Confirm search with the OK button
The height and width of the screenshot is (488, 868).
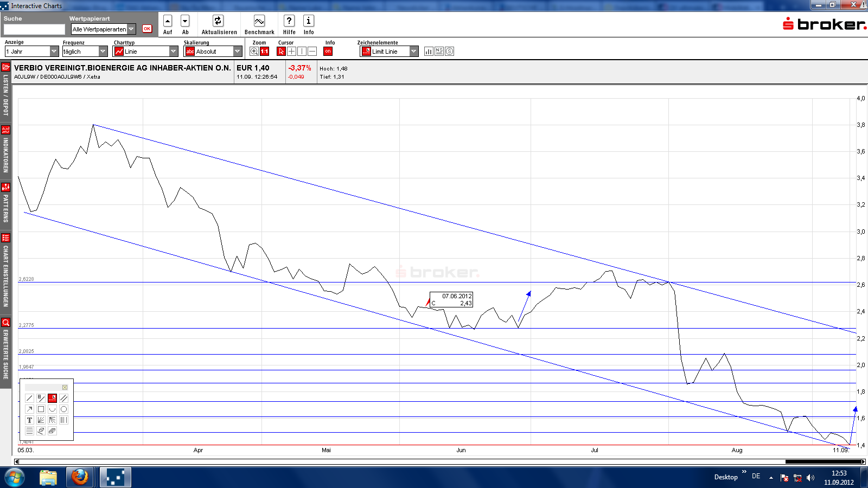pyautogui.click(x=147, y=29)
